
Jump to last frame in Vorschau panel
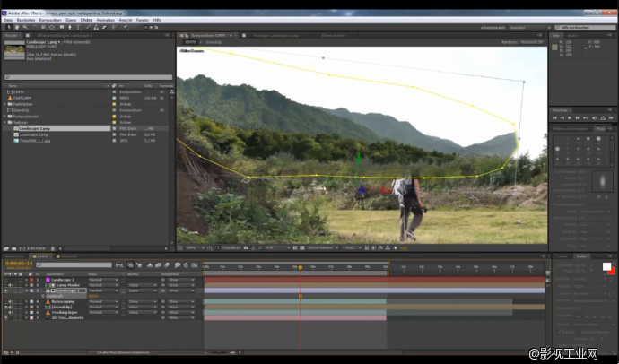[586, 118]
